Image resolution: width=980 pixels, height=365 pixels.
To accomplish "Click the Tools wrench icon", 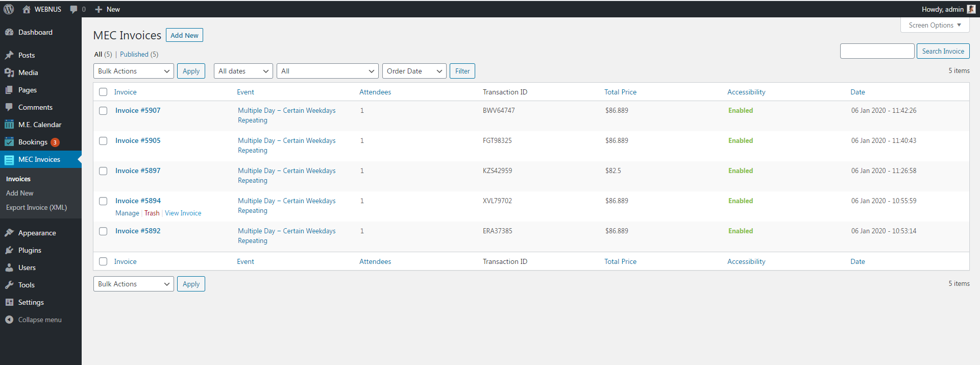I will point(9,285).
